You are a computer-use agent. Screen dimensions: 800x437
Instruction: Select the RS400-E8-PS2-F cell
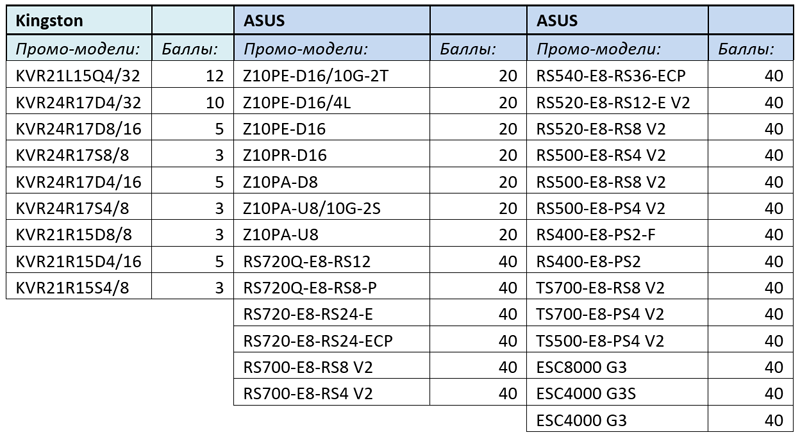tap(617, 234)
